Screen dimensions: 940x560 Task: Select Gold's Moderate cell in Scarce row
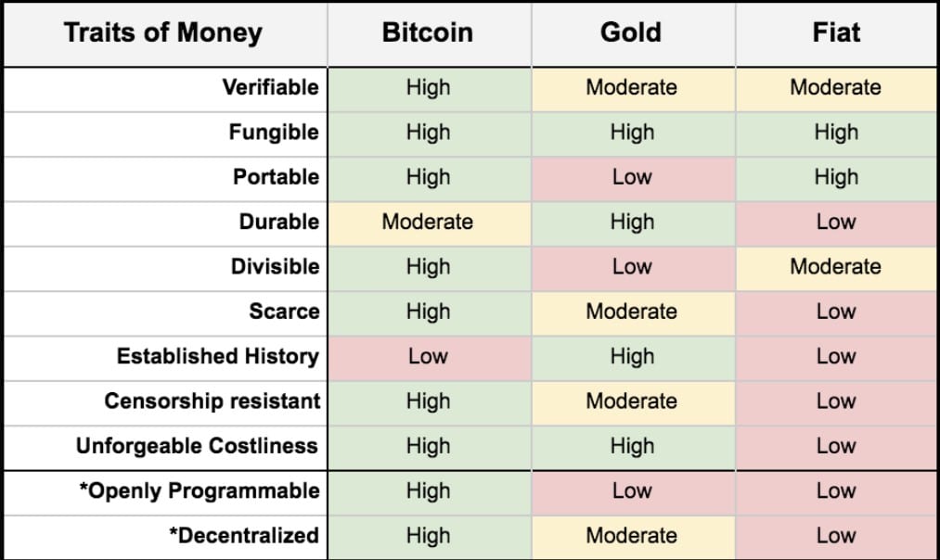(632, 312)
